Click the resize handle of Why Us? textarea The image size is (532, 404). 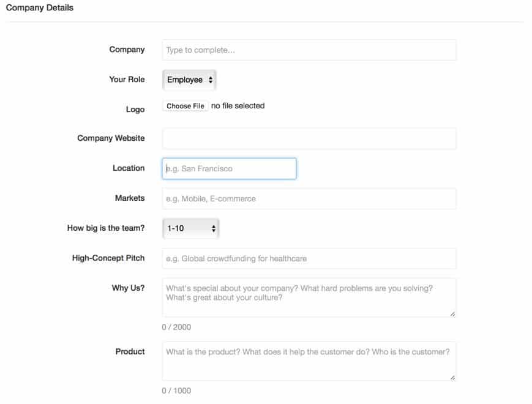[x=452, y=314]
